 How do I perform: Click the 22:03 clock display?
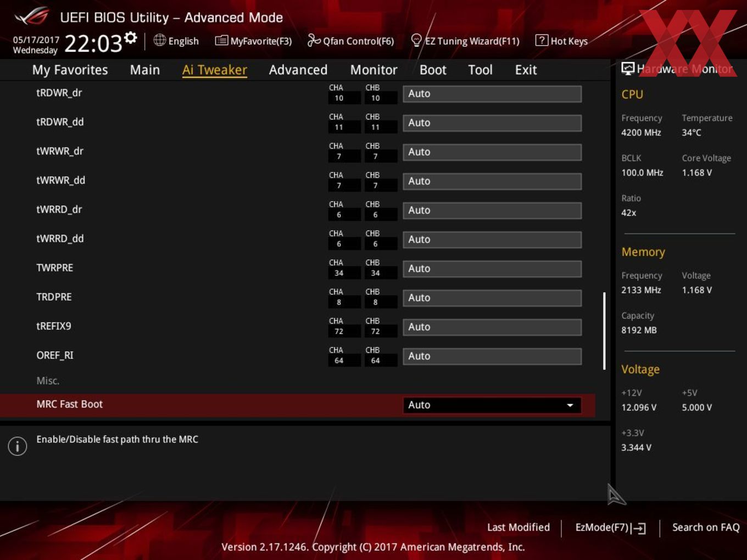coord(93,43)
